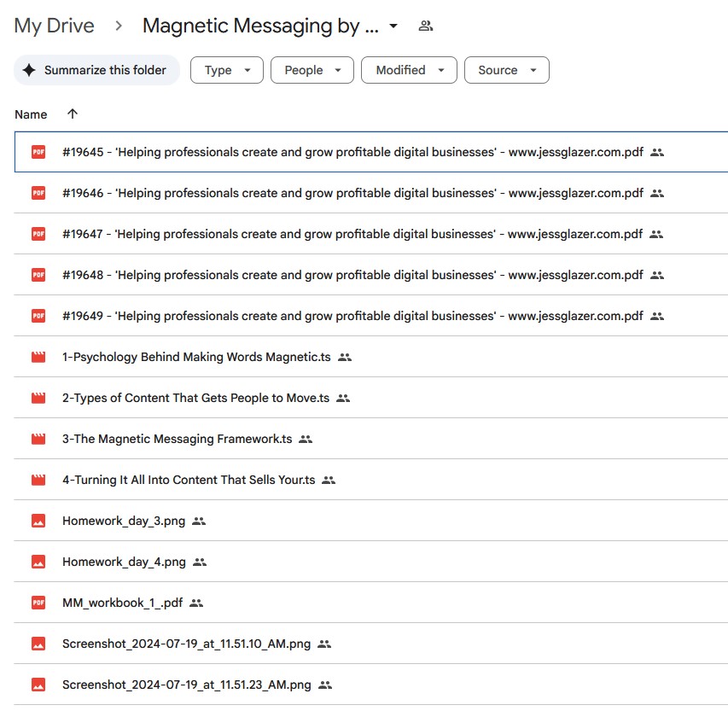Select 4-Turning It All Into Content file

[189, 480]
